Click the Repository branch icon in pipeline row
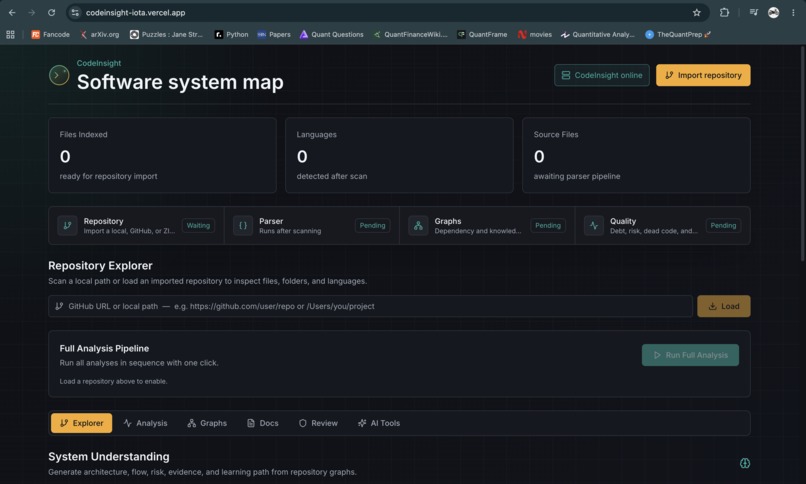The width and height of the screenshot is (806, 484). 67,226
